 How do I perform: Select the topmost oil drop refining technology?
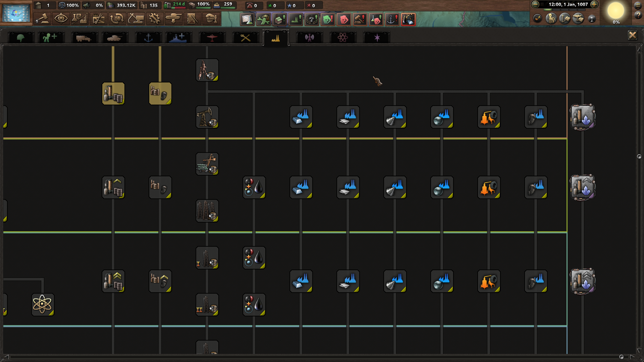coord(254,187)
